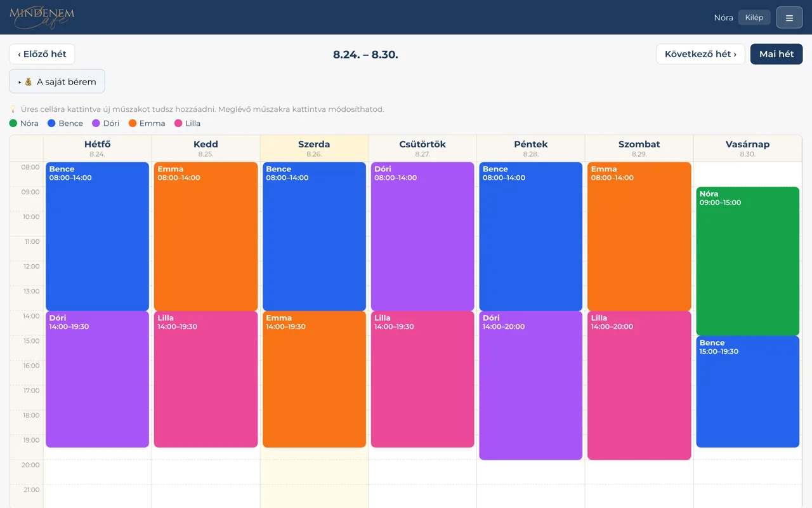Click the 20:00 time label
Image resolution: width=812 pixels, height=508 pixels.
point(30,465)
